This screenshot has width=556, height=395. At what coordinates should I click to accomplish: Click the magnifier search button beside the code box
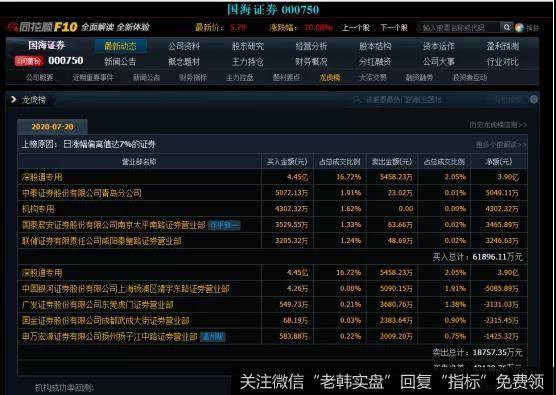[x=506, y=27]
